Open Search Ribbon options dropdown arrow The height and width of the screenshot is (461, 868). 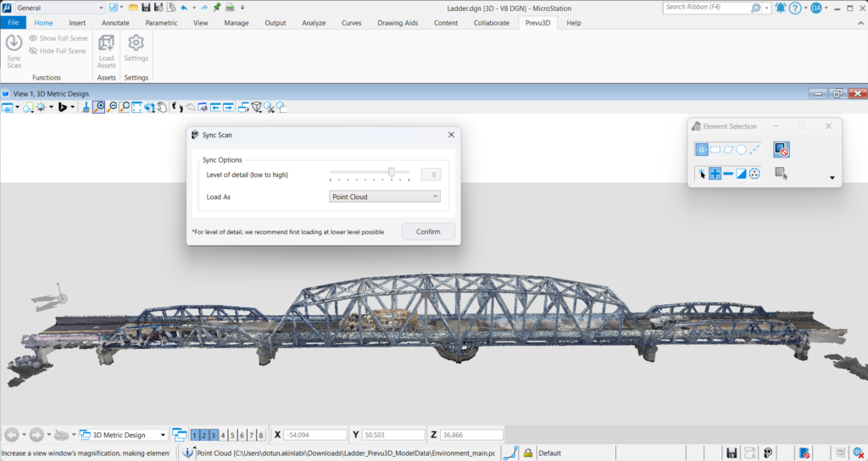(766, 8)
